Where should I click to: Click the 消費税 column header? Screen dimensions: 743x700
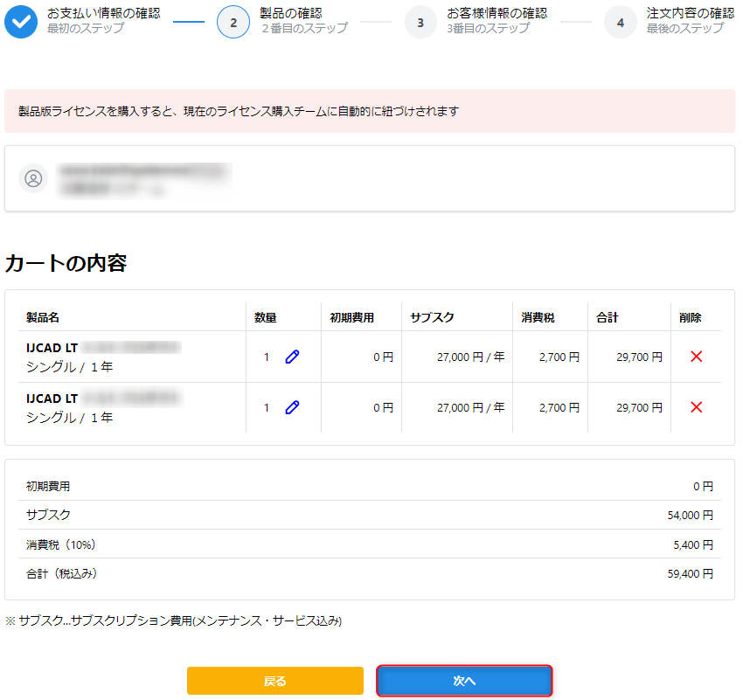538,317
